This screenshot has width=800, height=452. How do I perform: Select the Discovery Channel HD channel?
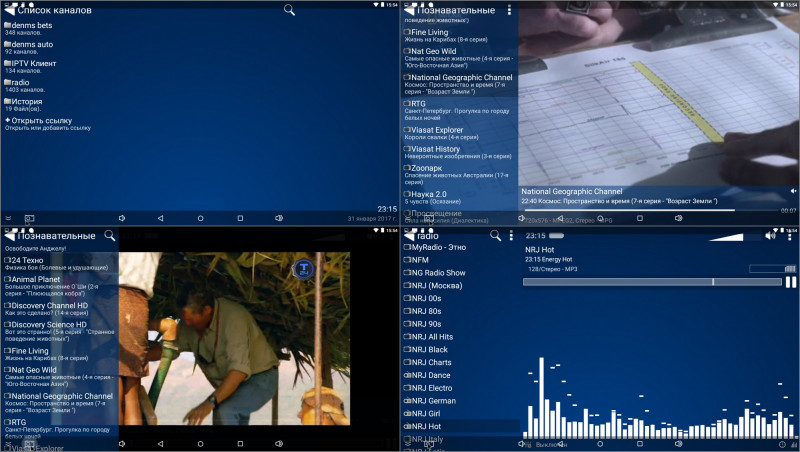60,309
